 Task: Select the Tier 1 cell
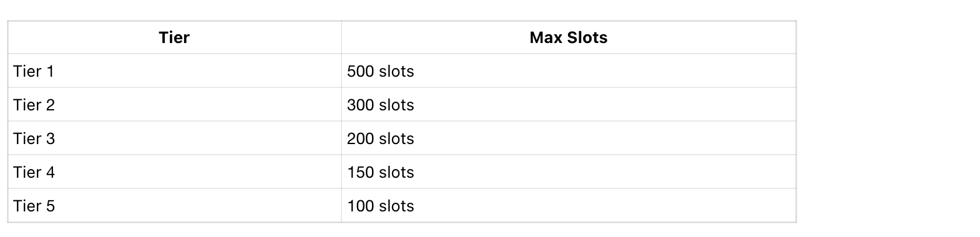174,71
